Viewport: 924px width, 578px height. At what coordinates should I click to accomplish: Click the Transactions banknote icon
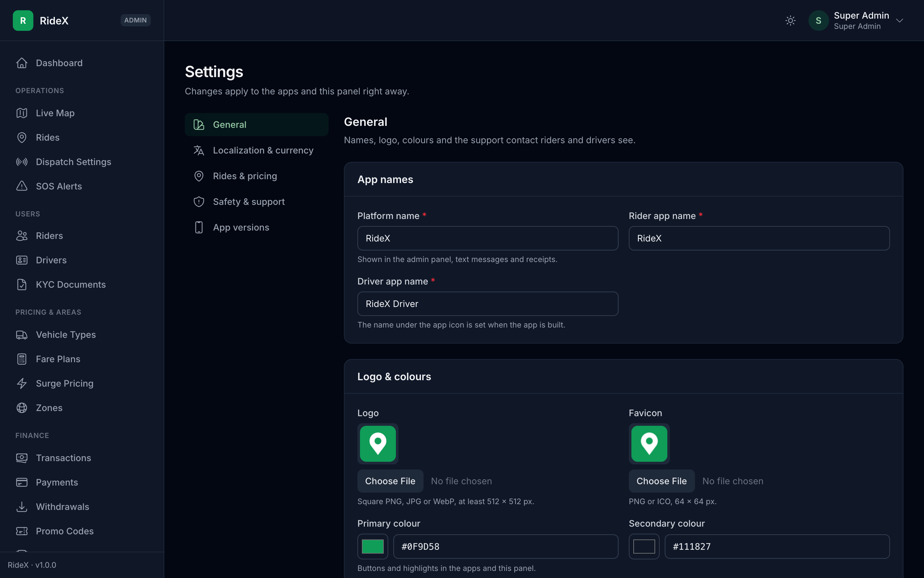tap(22, 458)
